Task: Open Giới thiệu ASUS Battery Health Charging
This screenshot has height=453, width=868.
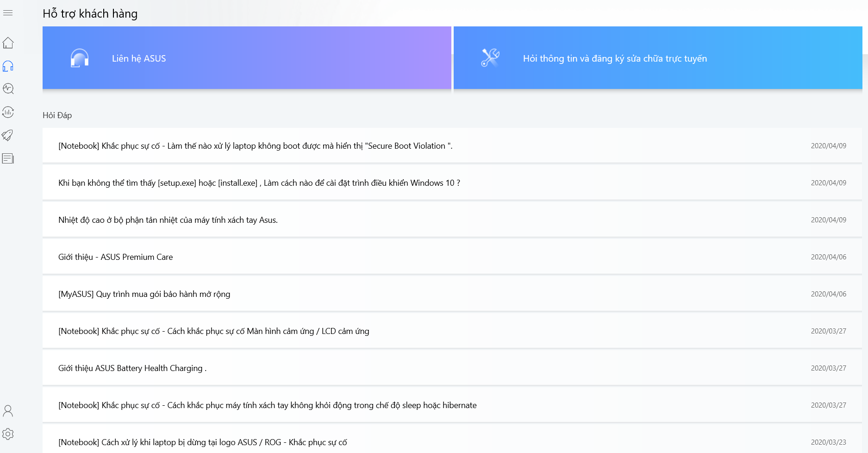Action: (x=452, y=368)
